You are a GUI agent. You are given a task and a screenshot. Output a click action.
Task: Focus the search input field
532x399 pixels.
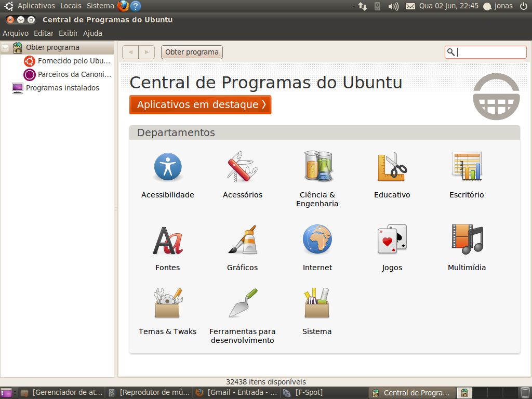(x=486, y=52)
